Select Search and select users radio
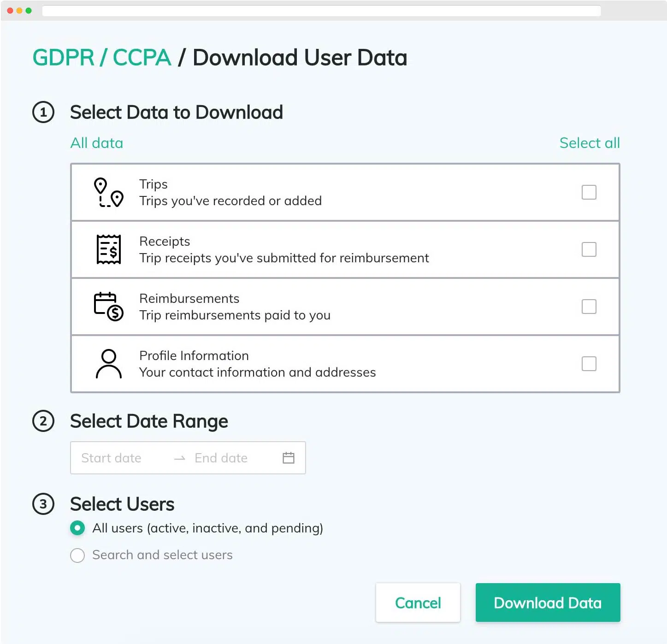The image size is (667, 644). click(77, 555)
